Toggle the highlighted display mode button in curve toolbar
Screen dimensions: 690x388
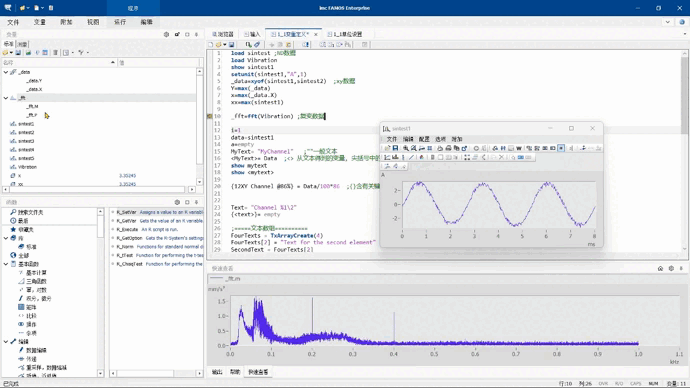[561, 148]
